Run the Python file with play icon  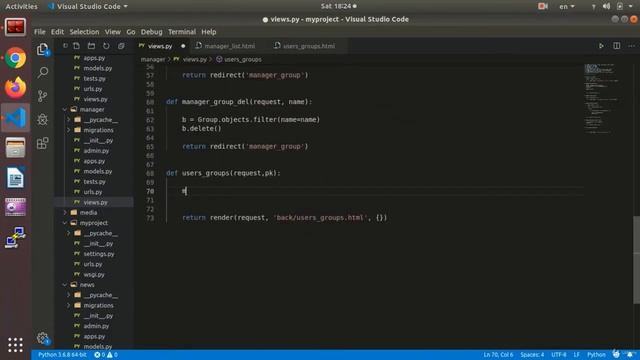(x=601, y=46)
